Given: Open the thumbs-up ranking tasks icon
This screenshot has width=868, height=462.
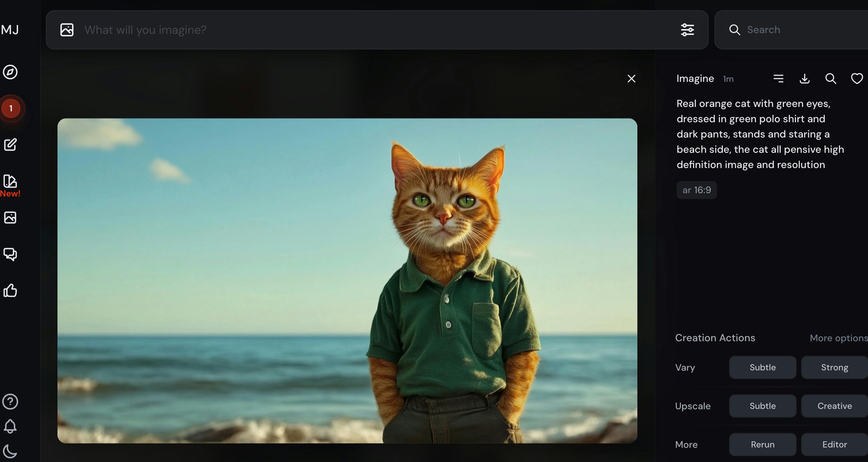Looking at the screenshot, I should (x=10, y=290).
